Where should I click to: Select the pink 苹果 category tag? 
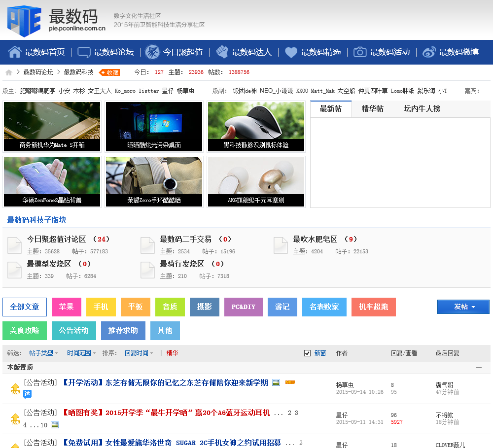67,307
